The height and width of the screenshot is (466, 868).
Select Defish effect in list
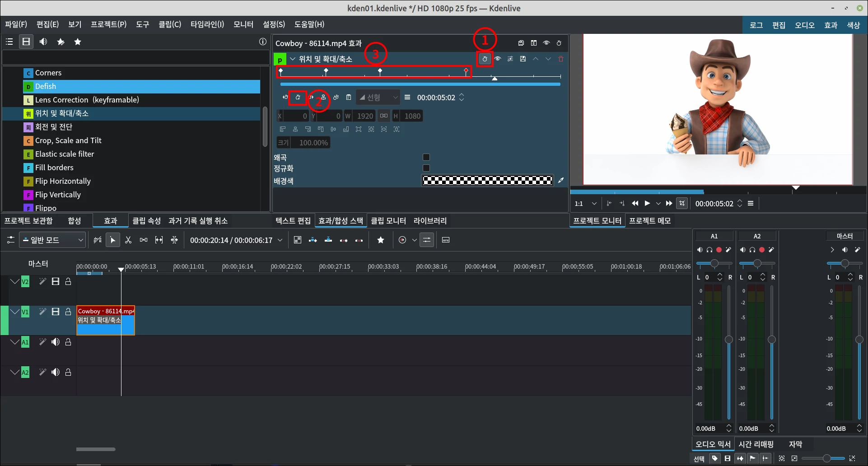tap(141, 87)
